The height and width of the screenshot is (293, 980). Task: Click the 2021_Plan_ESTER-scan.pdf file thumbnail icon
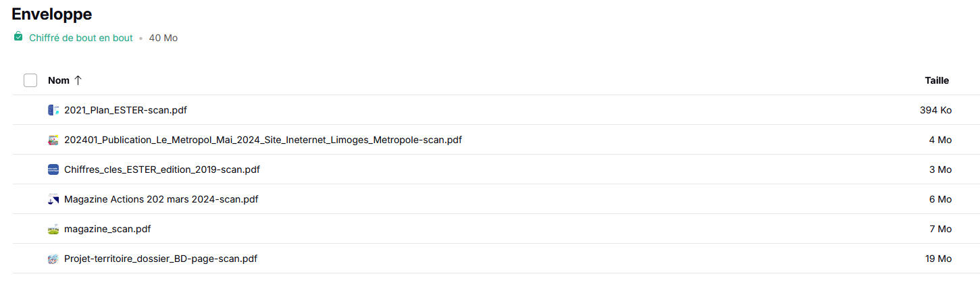53,110
